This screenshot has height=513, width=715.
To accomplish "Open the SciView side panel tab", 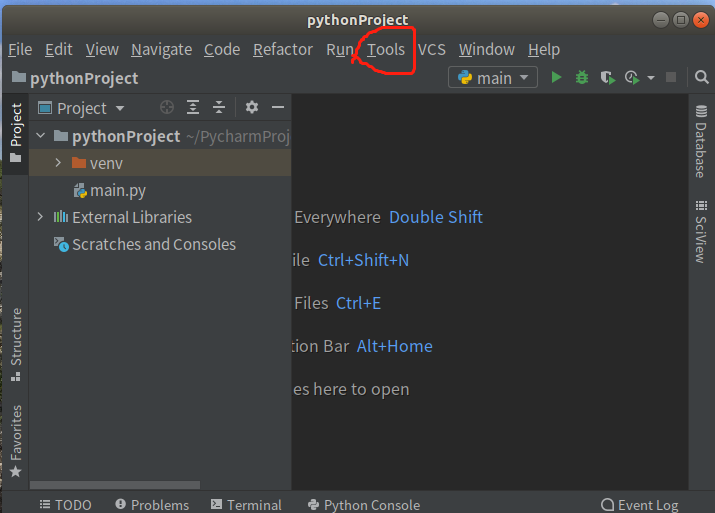I will tap(701, 231).
